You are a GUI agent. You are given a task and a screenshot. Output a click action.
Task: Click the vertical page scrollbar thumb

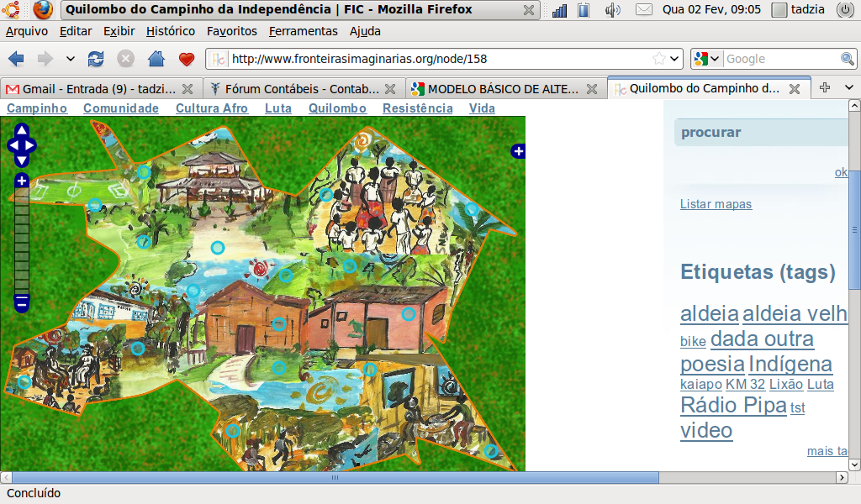tap(854, 230)
